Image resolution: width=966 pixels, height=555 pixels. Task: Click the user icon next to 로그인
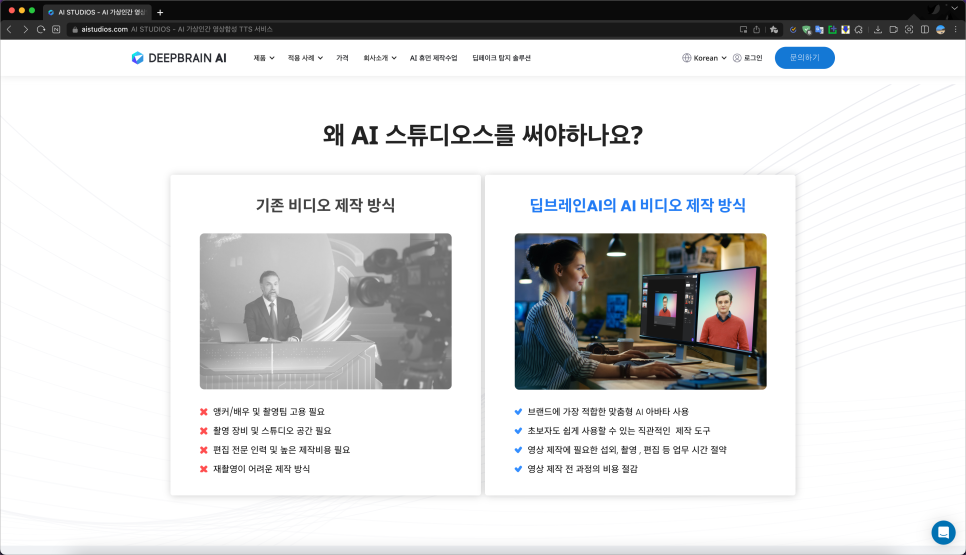tap(737, 58)
